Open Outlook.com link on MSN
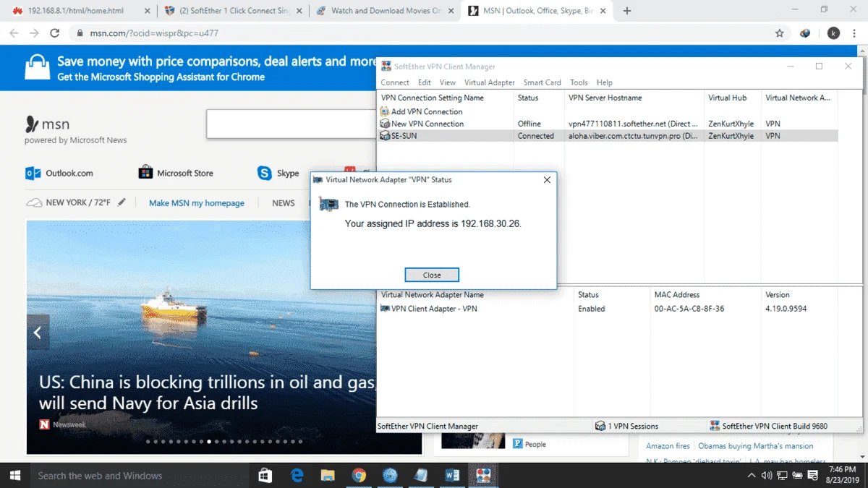Viewport: 868px width, 488px height. (x=59, y=174)
